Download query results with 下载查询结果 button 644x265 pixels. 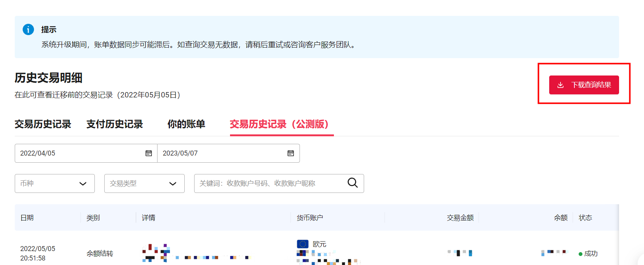[584, 85]
